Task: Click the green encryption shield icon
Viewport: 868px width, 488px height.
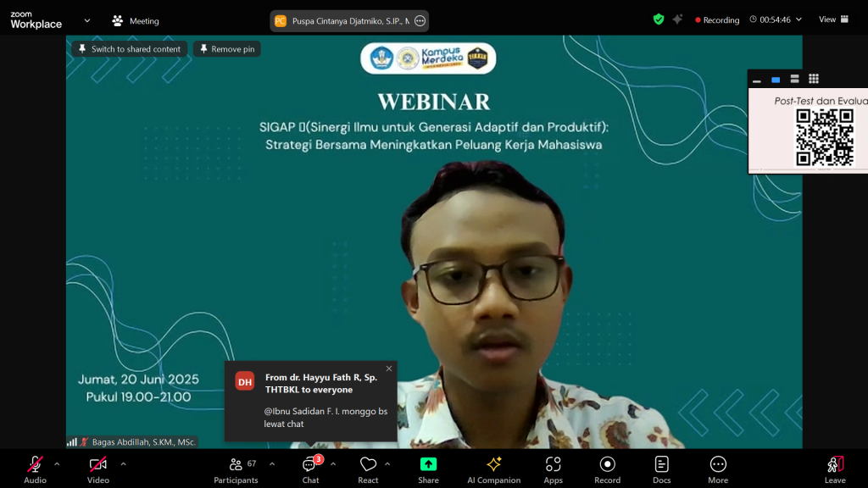Action: pyautogui.click(x=659, y=19)
